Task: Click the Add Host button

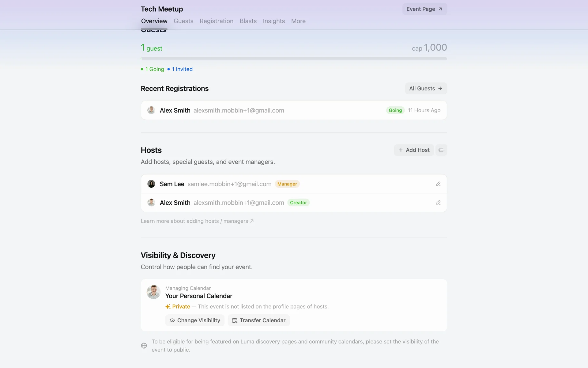Action: 414,150
